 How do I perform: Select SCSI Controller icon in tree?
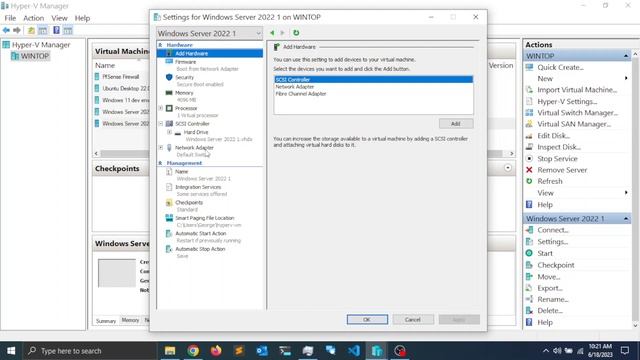(x=169, y=123)
